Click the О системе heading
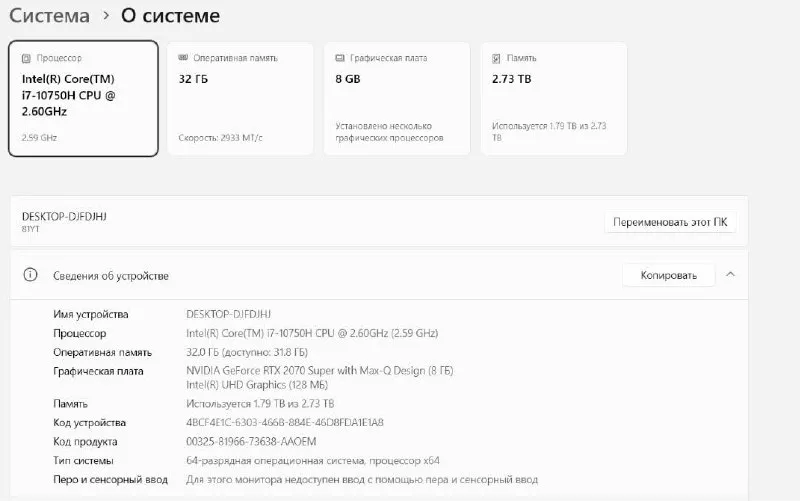Viewport: 800px width, 501px height. [x=170, y=16]
